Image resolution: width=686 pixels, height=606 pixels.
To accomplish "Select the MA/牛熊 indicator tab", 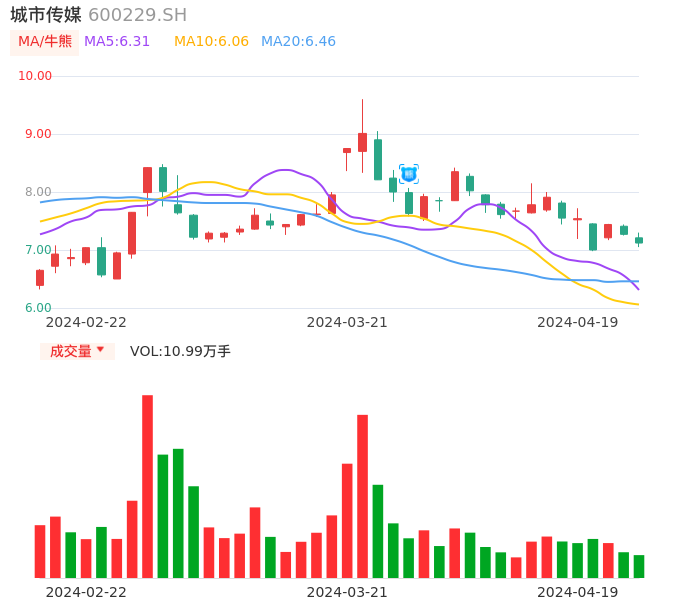I will tap(45, 42).
